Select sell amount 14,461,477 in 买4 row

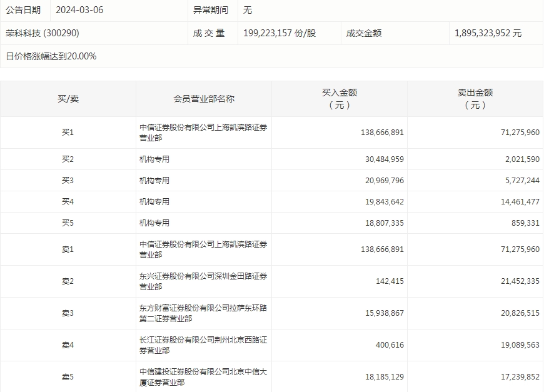[516, 202]
